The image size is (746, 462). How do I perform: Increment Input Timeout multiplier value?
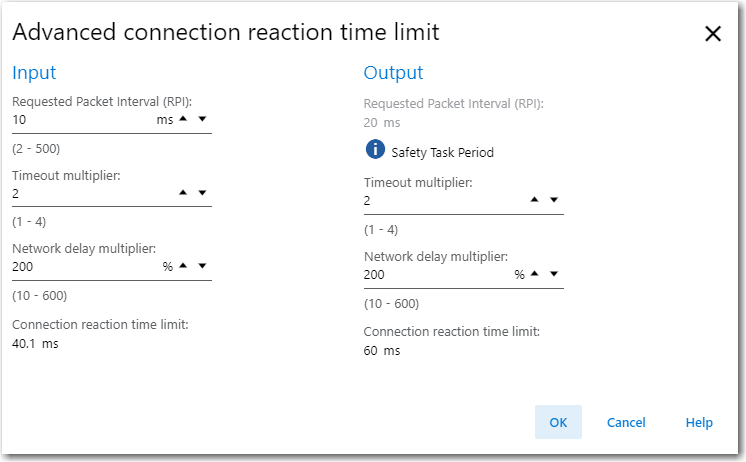point(183,193)
